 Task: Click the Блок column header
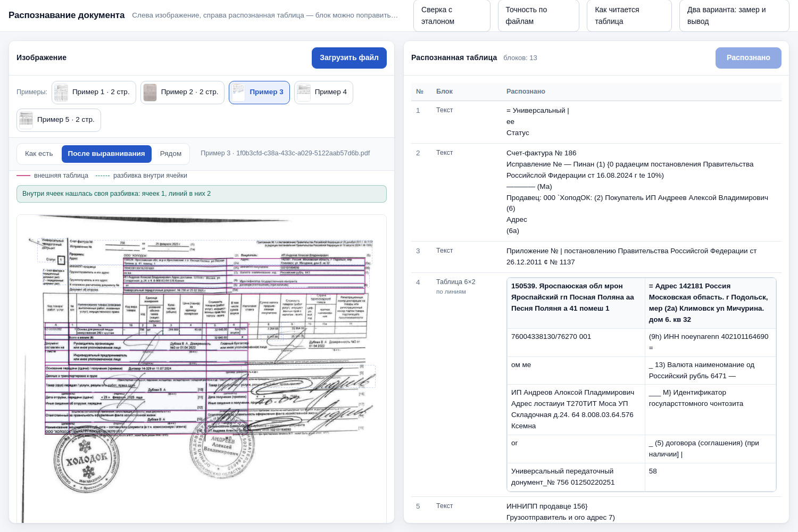coord(444,92)
